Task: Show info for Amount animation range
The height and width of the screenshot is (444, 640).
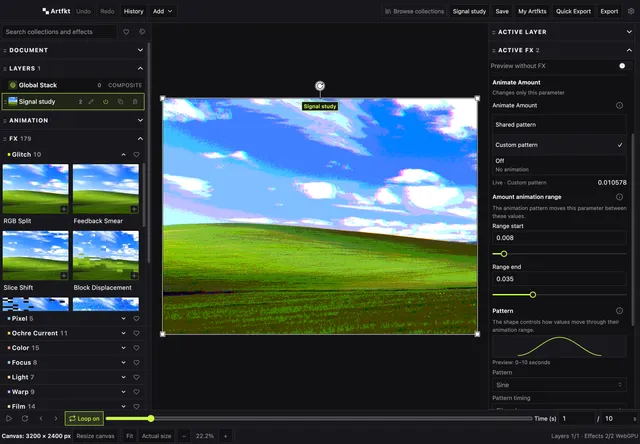Action: click(619, 197)
